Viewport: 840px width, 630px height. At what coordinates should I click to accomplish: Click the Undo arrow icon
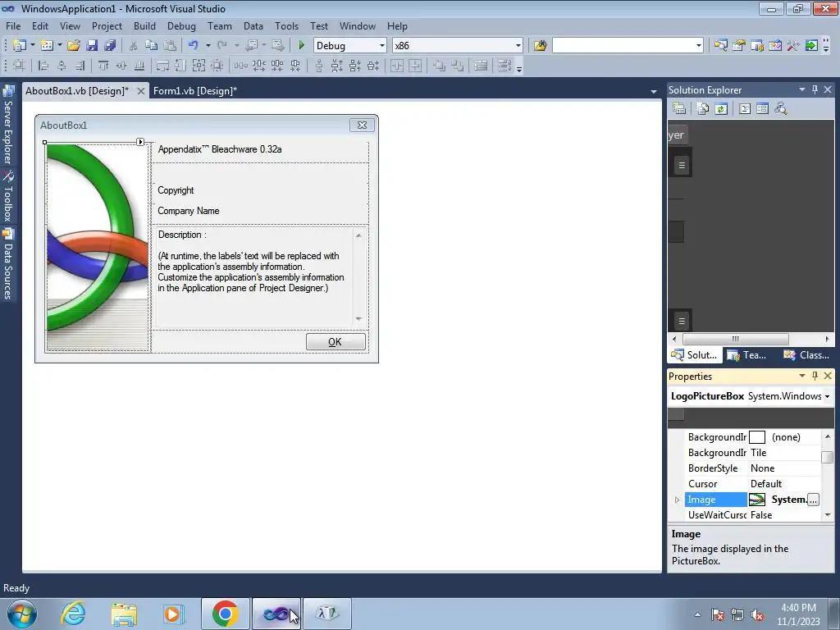click(194, 46)
